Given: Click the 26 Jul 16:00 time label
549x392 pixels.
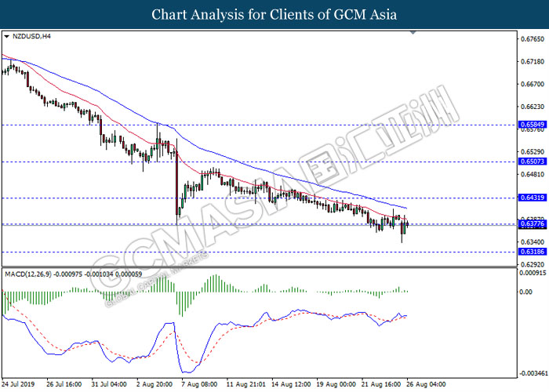Looking at the screenshot, I should click(x=64, y=384).
